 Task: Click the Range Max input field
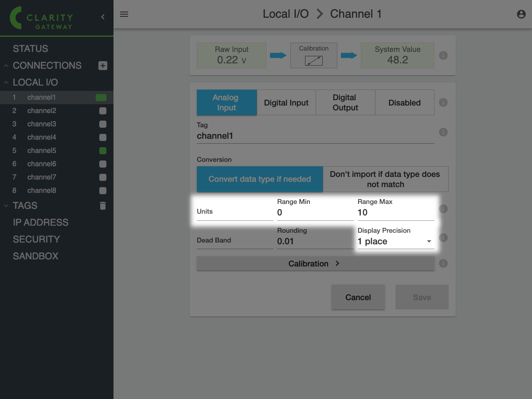395,213
